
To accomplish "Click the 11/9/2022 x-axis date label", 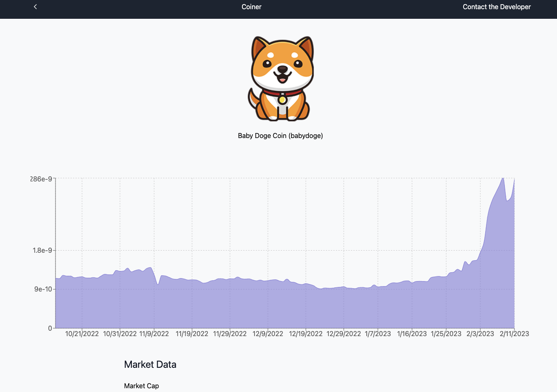I will [154, 334].
